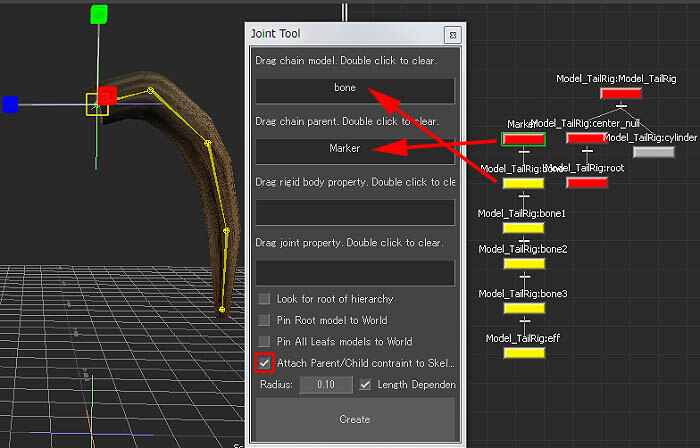Check Pin All Leafs models to World
This screenshot has height=448, width=700.
click(265, 342)
